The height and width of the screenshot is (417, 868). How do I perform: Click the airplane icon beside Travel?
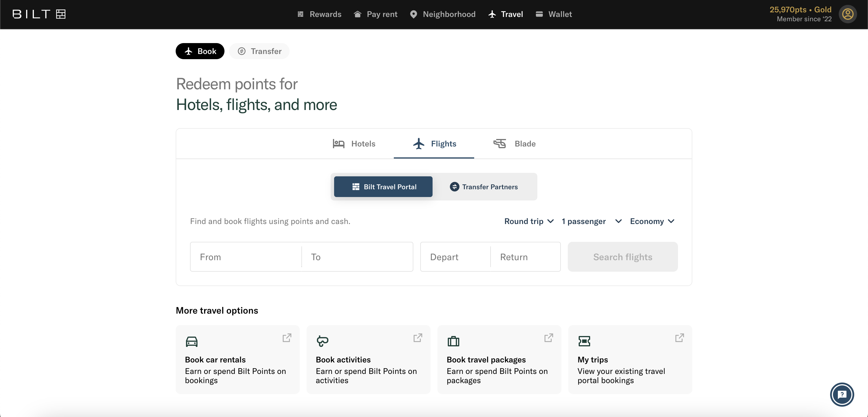point(492,14)
